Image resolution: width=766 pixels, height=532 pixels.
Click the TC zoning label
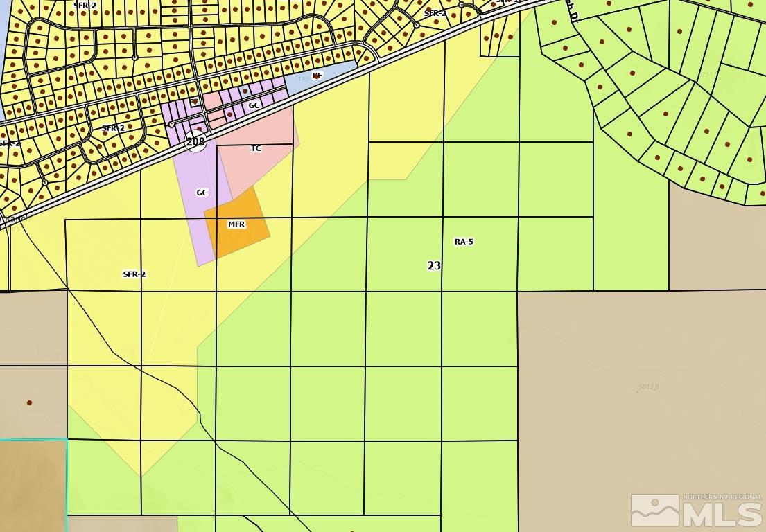pos(256,149)
